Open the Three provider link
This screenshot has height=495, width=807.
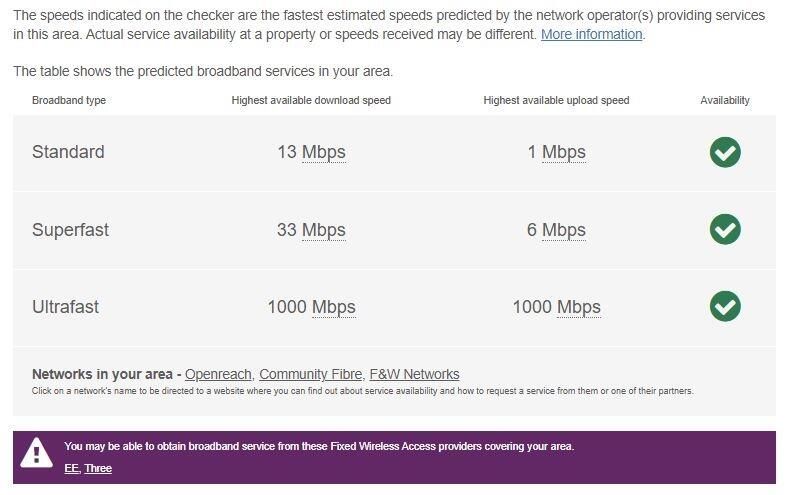(98, 468)
